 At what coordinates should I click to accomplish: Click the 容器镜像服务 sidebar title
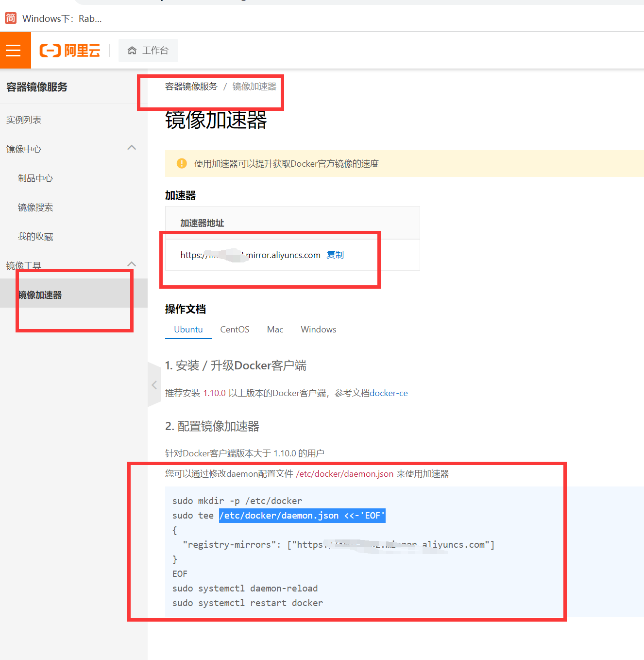pos(37,87)
